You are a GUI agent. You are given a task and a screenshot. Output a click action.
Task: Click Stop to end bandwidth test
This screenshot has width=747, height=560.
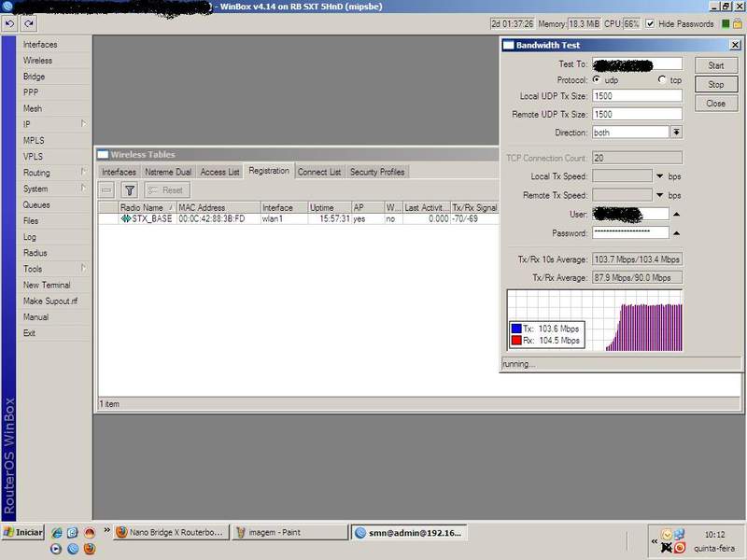[x=715, y=84]
